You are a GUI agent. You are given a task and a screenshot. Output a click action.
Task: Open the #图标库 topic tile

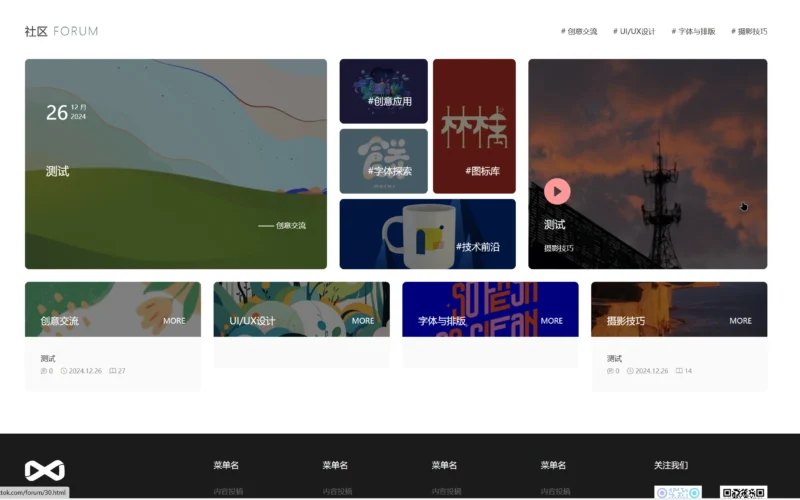(474, 126)
